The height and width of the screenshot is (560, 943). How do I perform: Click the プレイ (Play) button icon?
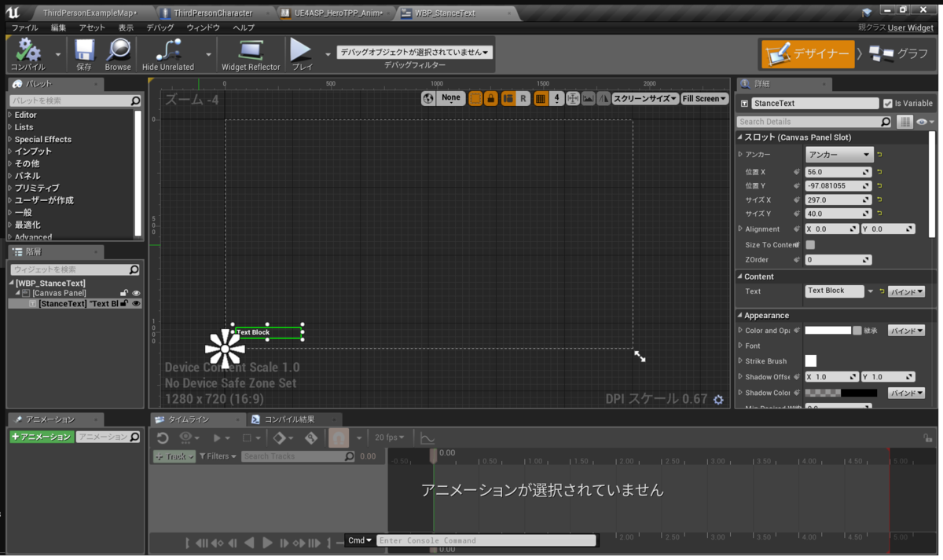coord(301,50)
